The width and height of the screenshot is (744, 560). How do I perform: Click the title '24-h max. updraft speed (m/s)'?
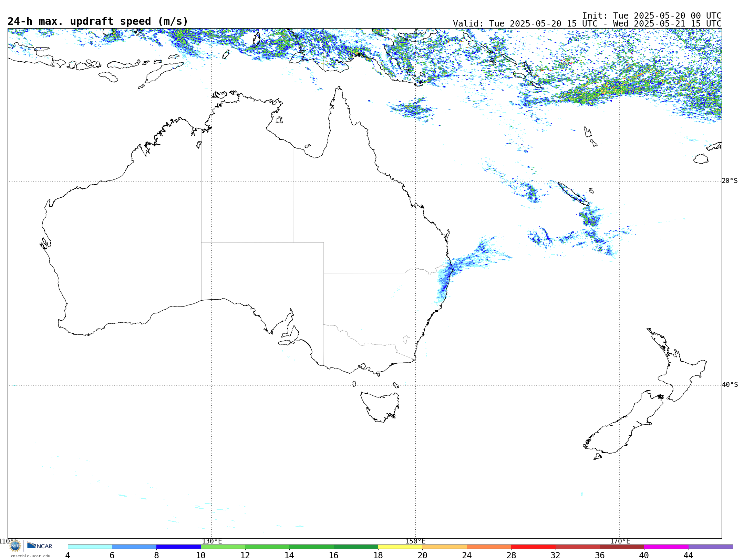tap(98, 21)
